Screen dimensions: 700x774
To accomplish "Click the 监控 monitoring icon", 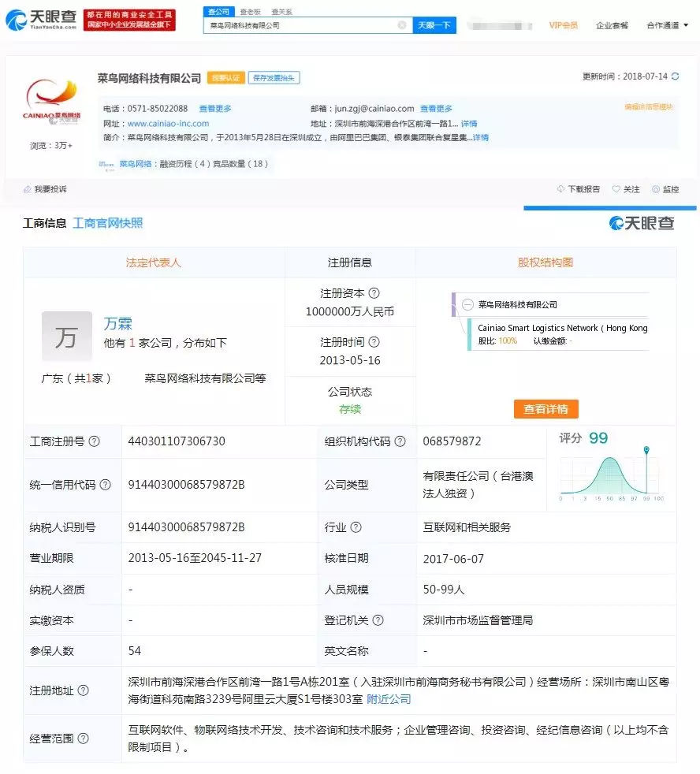I will (655, 188).
